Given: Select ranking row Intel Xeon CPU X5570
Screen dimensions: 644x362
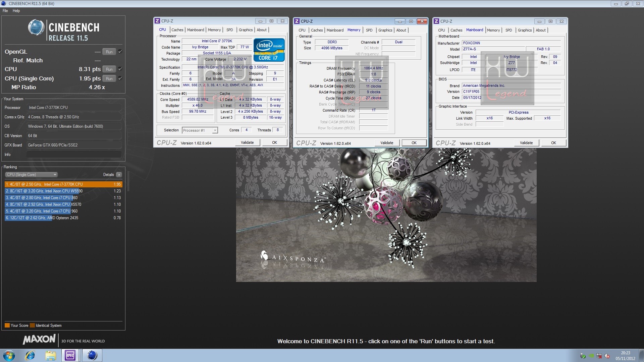Looking at the screenshot, I should click(63, 204).
